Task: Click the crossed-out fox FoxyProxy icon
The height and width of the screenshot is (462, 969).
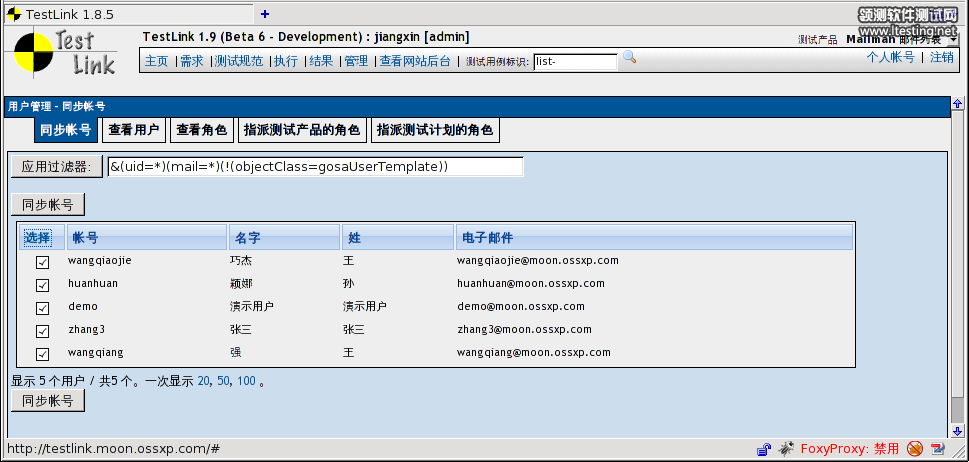Action: coord(915,448)
